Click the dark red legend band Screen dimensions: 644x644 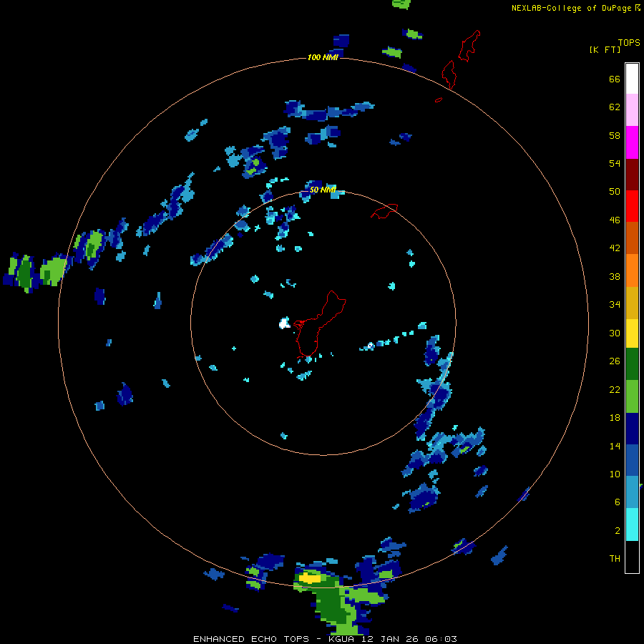coord(632,174)
